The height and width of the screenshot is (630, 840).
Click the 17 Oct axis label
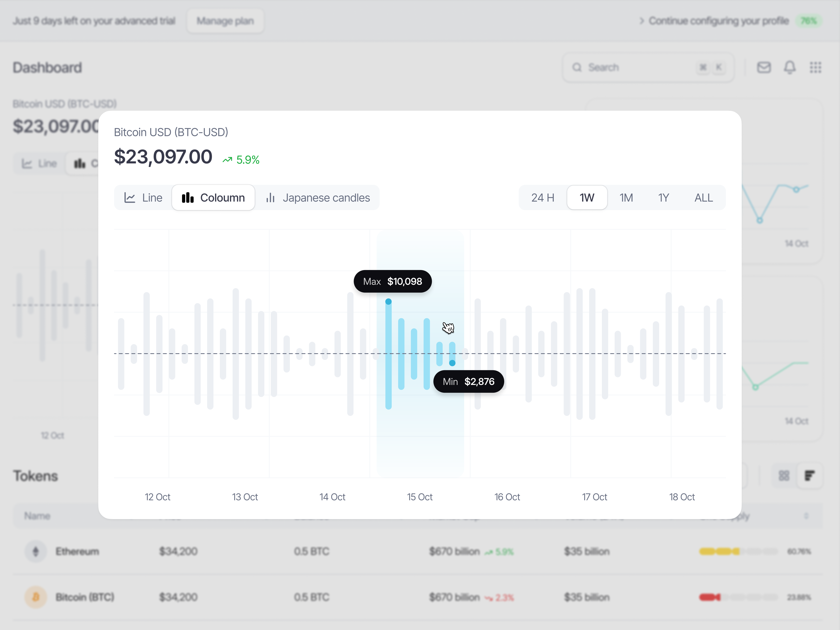594,497
